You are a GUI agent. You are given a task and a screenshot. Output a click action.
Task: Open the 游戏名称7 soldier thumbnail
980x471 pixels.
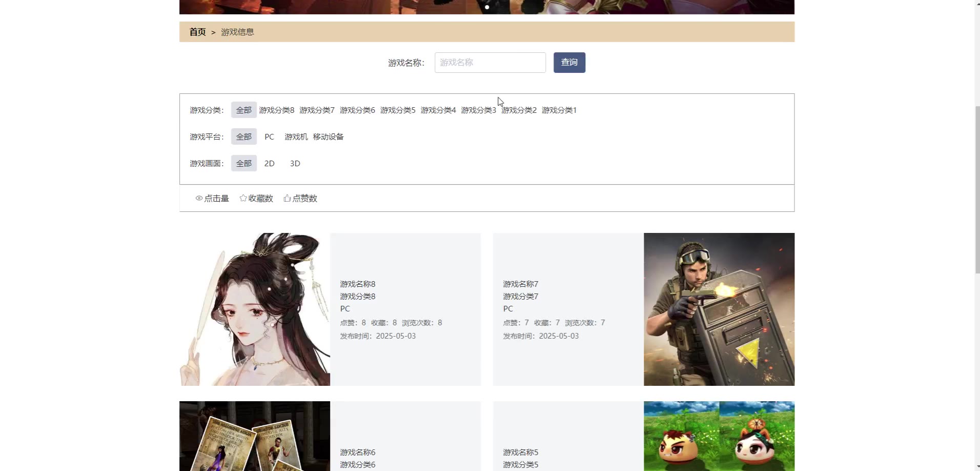719,309
